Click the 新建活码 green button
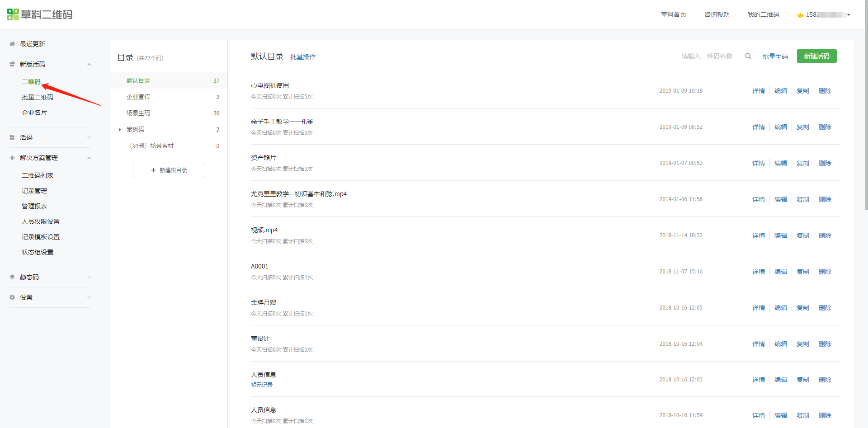This screenshot has height=428, width=868. click(816, 56)
